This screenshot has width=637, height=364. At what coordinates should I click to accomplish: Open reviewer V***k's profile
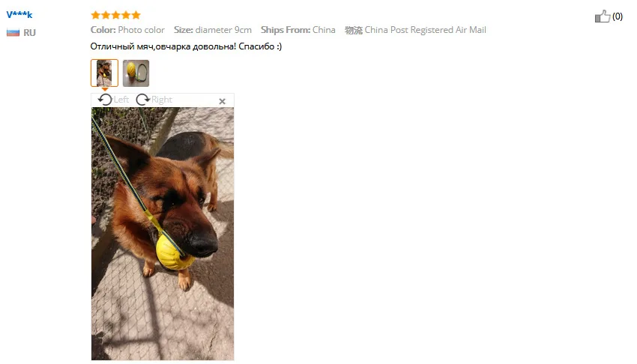tap(19, 15)
